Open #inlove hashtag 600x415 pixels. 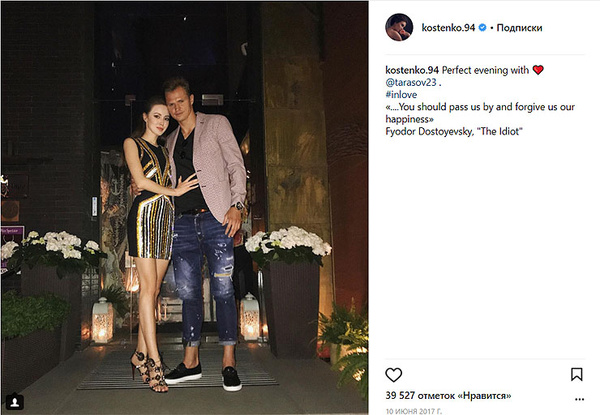click(x=401, y=94)
